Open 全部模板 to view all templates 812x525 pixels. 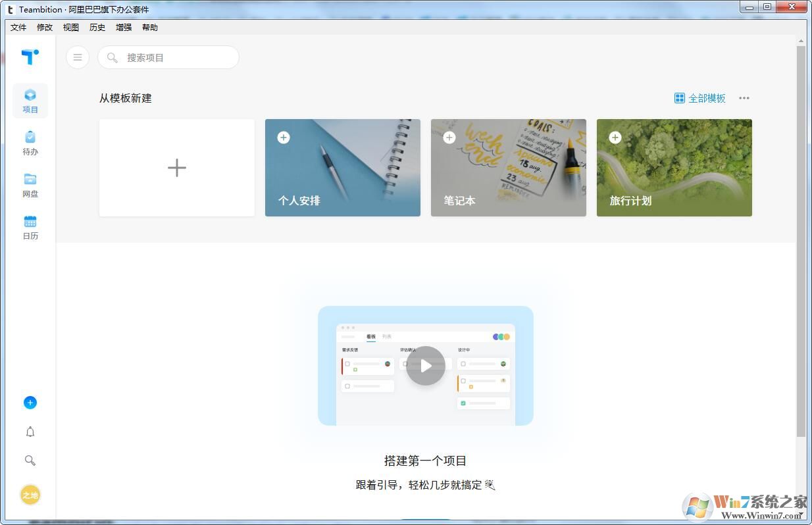[x=700, y=98]
